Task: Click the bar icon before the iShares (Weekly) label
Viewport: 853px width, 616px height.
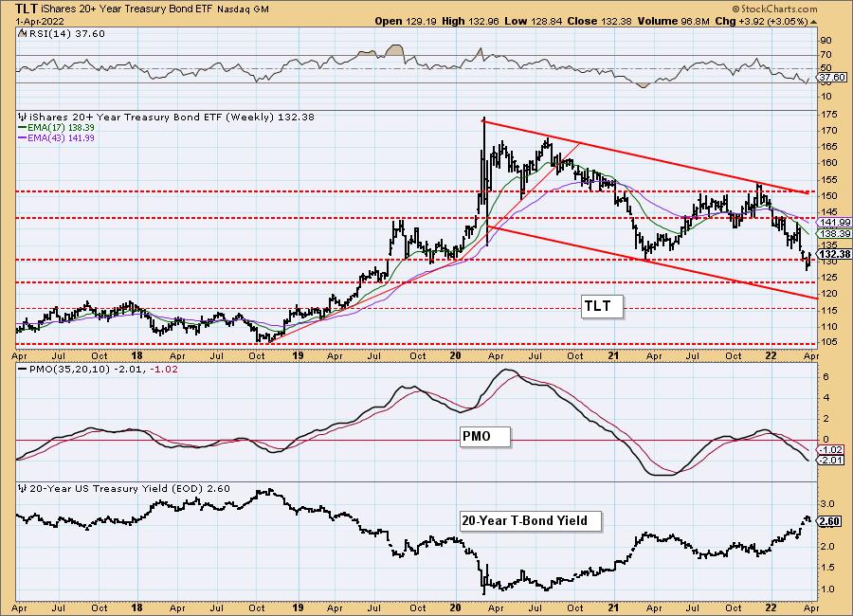Action: click(x=23, y=117)
